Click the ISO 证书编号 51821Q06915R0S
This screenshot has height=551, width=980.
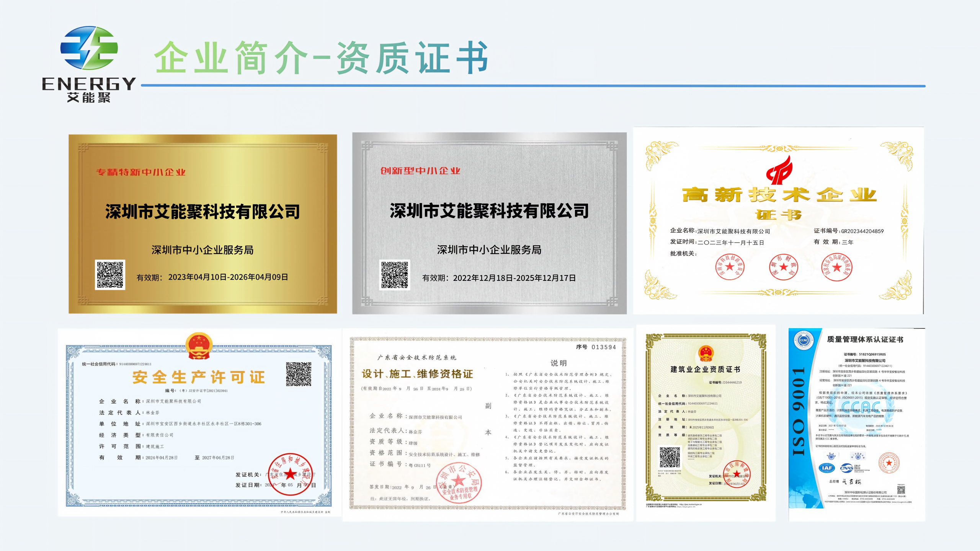coord(865,354)
